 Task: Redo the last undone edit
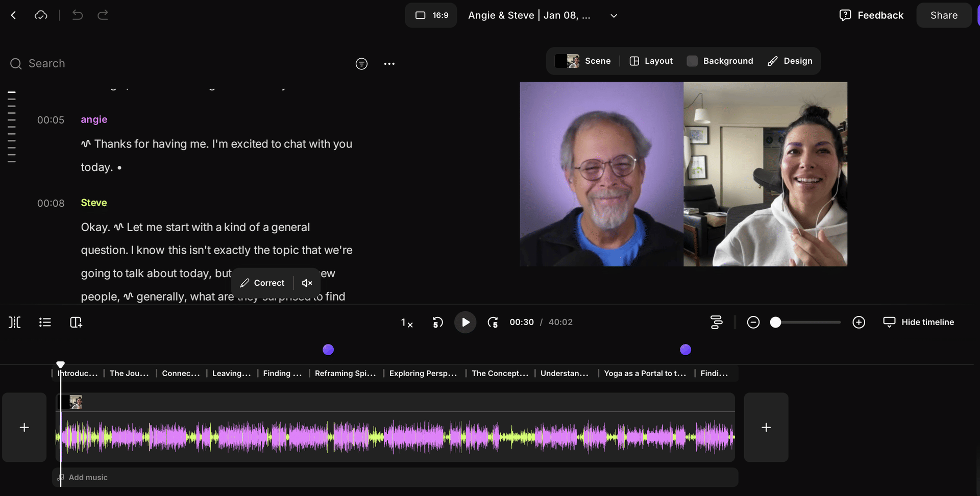point(103,15)
